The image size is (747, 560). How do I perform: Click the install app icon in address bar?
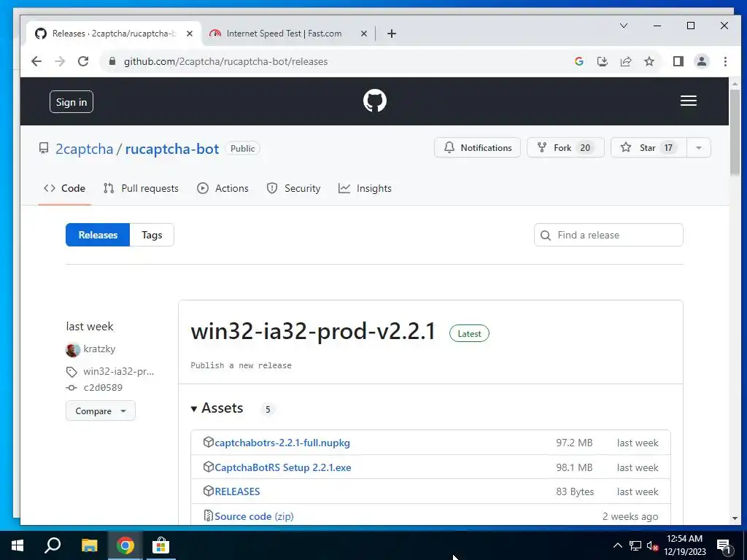point(602,61)
